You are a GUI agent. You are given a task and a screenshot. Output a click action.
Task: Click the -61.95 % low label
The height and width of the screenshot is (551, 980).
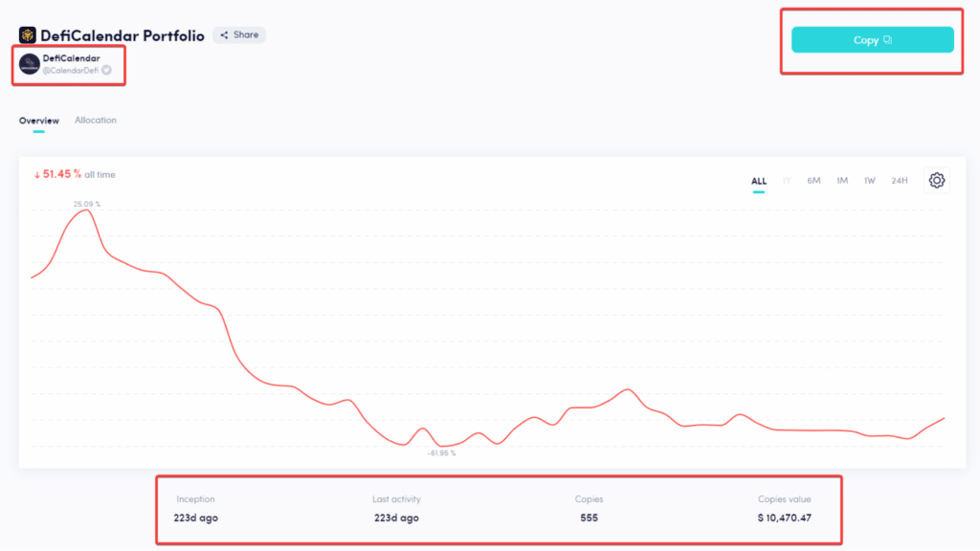[x=441, y=452]
